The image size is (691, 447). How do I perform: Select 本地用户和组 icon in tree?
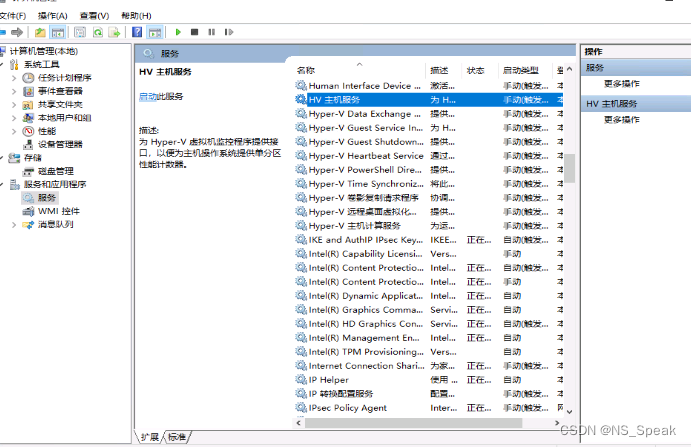coord(28,118)
